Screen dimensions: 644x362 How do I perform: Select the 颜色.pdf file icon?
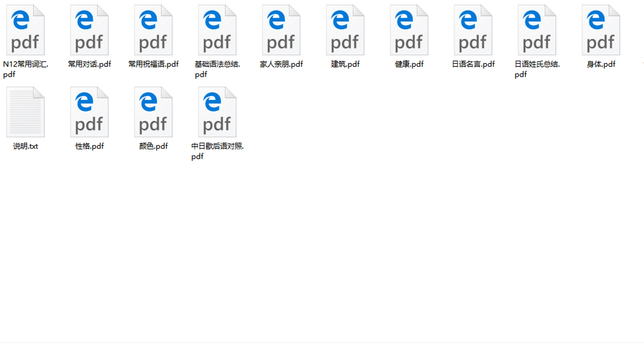[153, 111]
